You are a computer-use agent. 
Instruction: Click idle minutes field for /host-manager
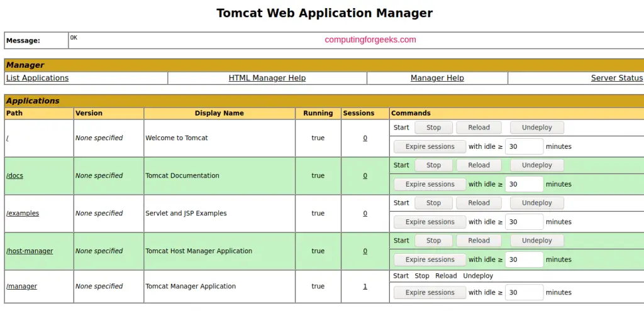[x=524, y=259]
